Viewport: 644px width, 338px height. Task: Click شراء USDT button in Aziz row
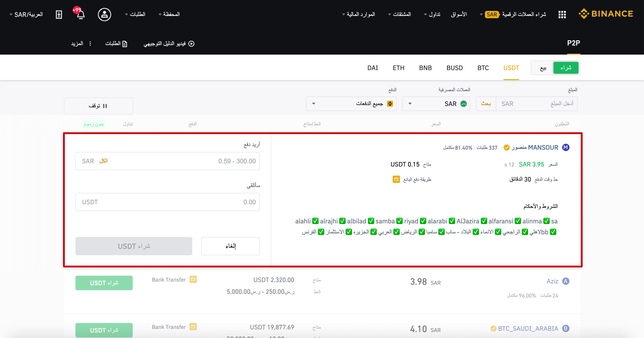(x=104, y=283)
